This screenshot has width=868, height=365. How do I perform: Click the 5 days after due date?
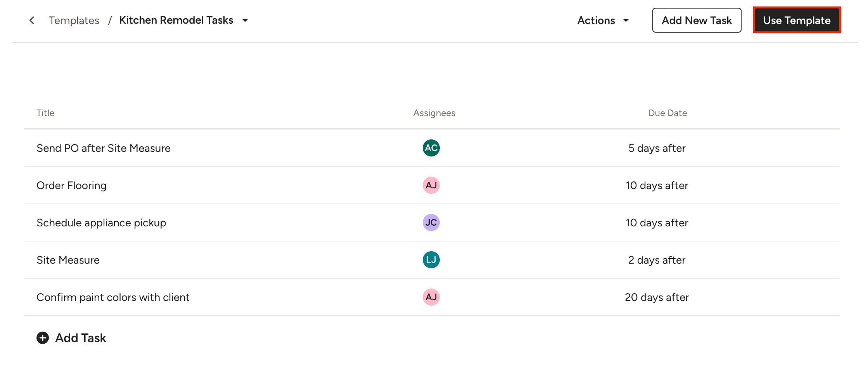coord(657,148)
